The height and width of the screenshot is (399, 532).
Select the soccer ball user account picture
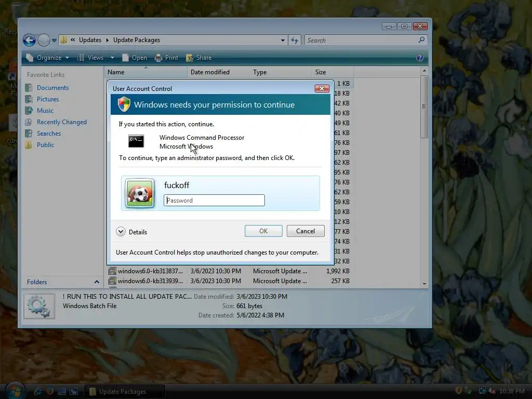[140, 193]
